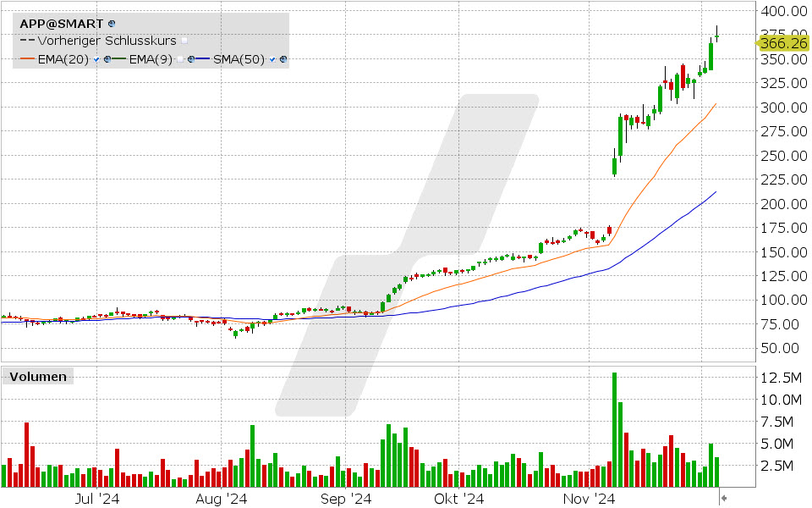Click the tallest green volume bar in November
The image size is (812, 508).
tap(615, 430)
